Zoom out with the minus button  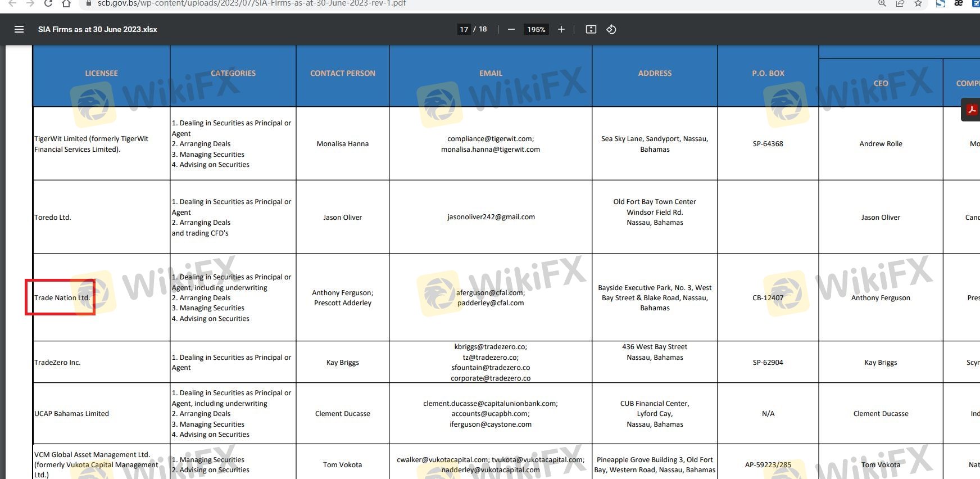pos(511,29)
